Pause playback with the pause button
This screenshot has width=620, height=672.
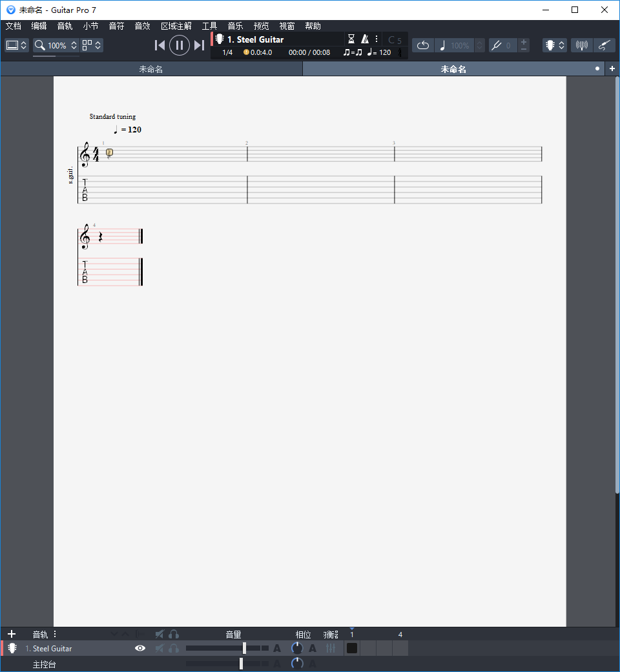click(x=179, y=45)
